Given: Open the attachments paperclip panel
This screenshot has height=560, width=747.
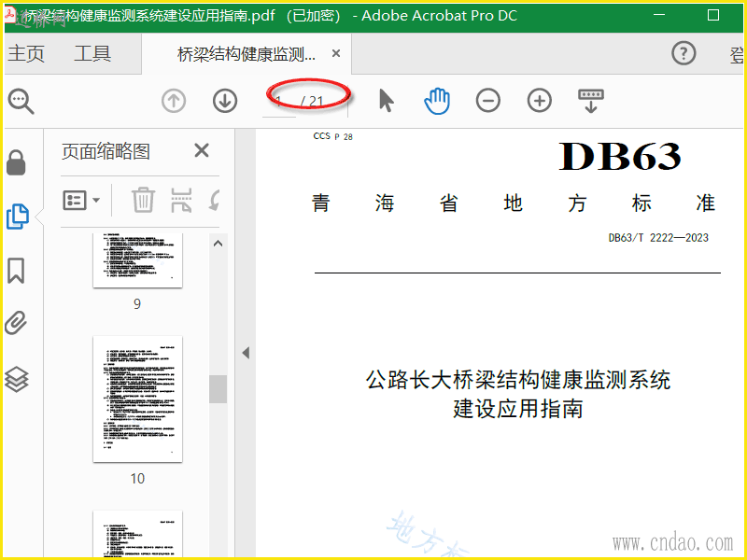Looking at the screenshot, I should coord(16,323).
